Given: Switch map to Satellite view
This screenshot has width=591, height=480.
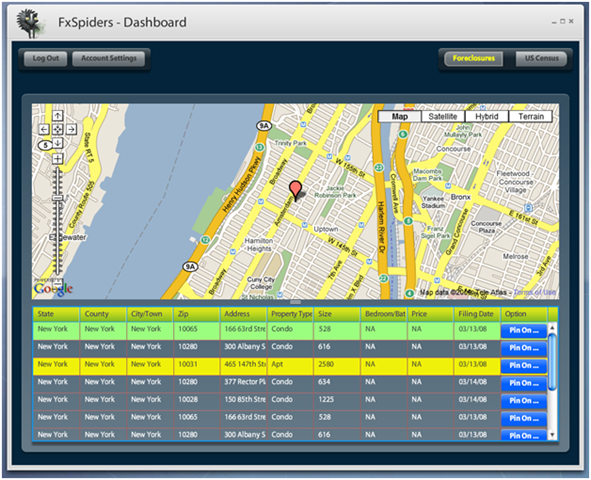Looking at the screenshot, I should (x=443, y=116).
